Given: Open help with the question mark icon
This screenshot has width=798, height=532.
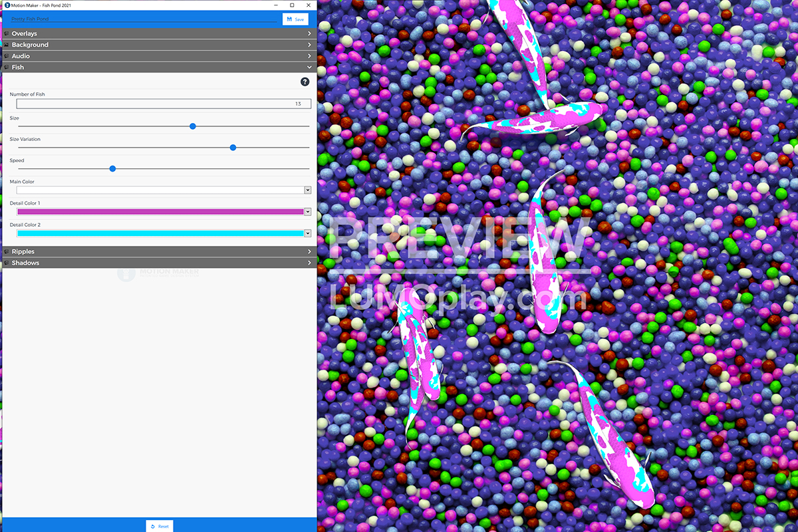Looking at the screenshot, I should pyautogui.click(x=305, y=82).
